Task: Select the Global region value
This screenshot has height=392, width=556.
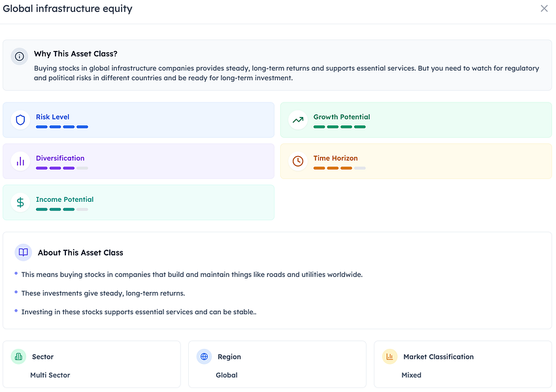Action: coord(227,375)
